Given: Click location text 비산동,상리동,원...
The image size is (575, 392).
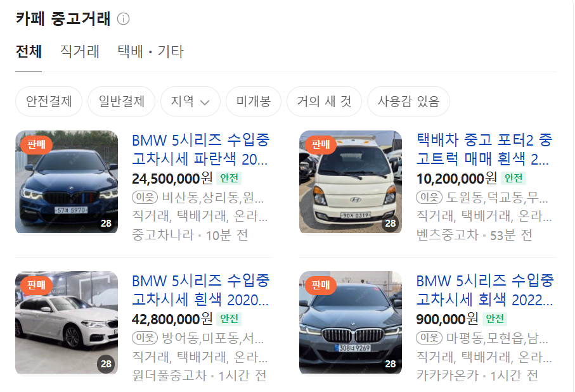Looking at the screenshot, I should pyautogui.click(x=212, y=198).
